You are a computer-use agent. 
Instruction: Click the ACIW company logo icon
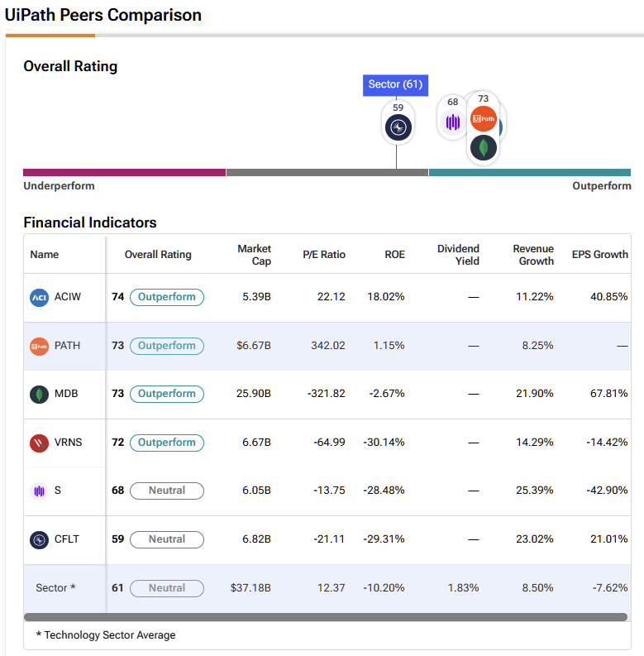(39, 298)
